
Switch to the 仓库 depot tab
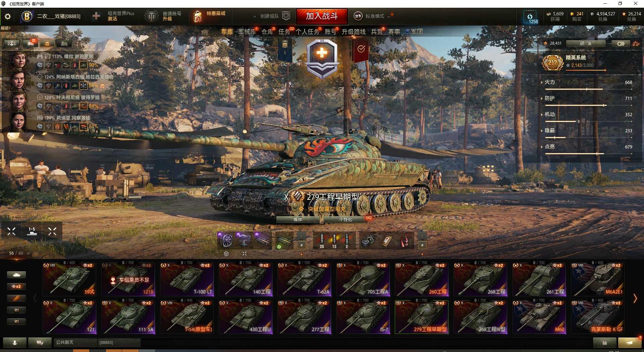point(267,32)
